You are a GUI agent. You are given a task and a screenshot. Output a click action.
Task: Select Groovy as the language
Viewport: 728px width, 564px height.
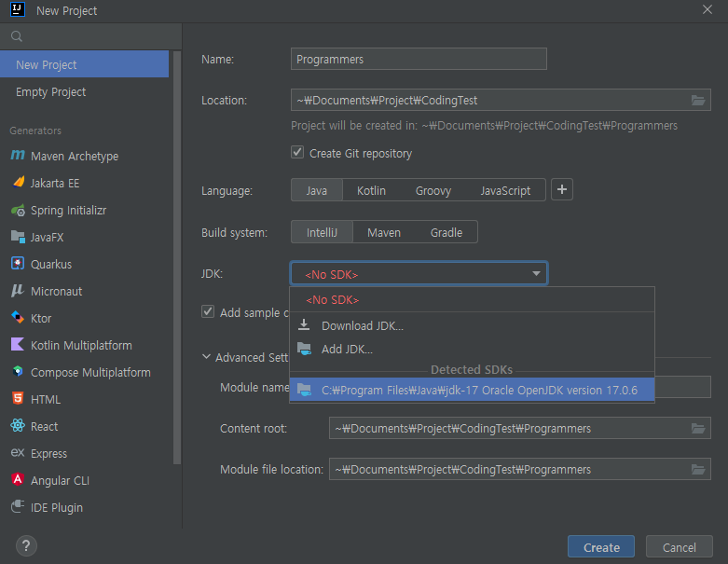tap(433, 190)
